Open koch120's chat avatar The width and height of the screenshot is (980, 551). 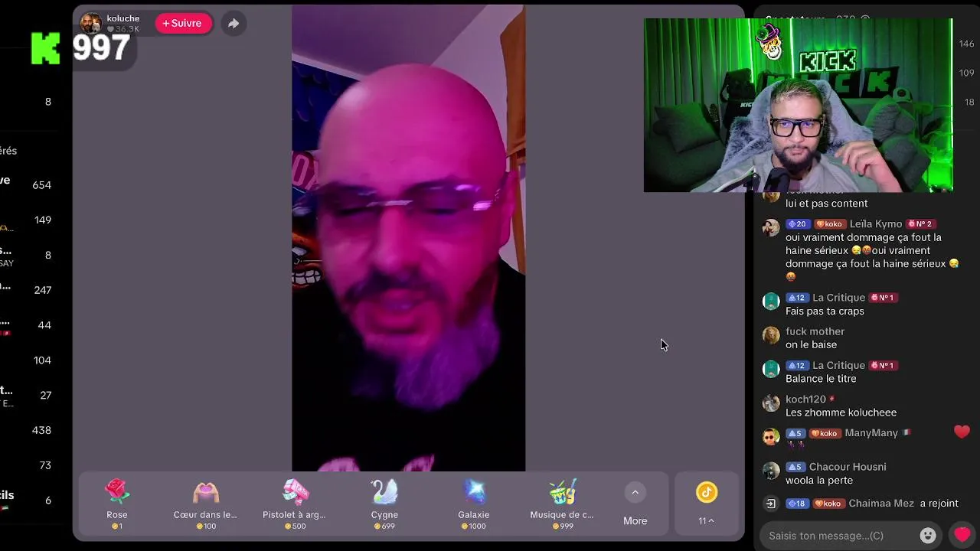pyautogui.click(x=771, y=403)
